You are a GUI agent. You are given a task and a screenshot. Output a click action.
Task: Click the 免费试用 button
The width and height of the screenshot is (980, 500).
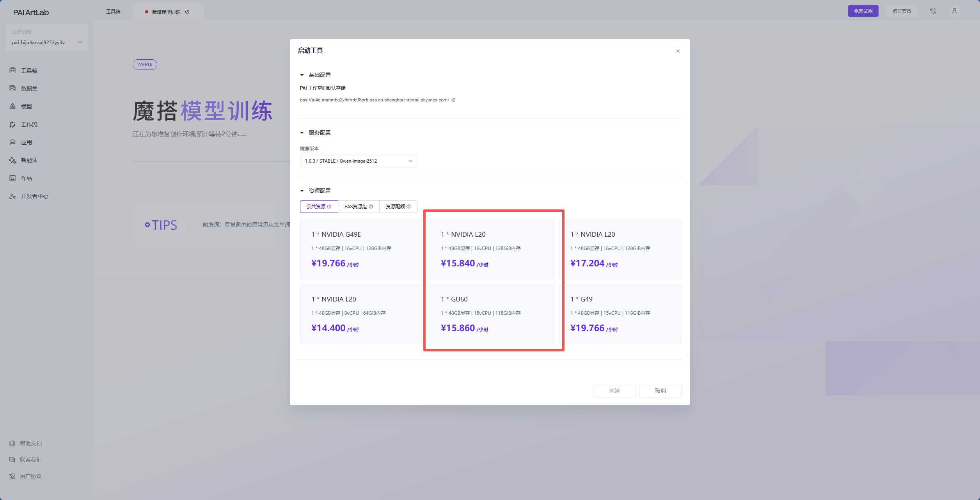pyautogui.click(x=863, y=11)
